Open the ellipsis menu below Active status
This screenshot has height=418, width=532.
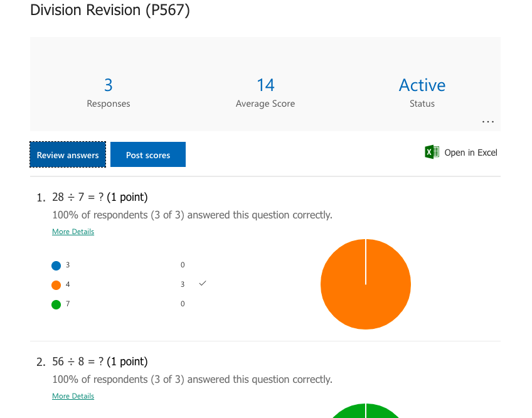click(487, 122)
